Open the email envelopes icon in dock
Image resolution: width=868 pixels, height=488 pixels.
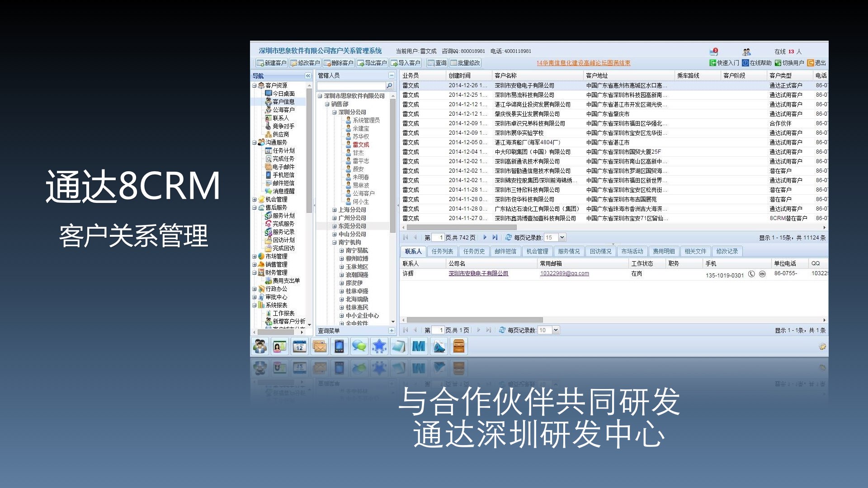(x=320, y=347)
